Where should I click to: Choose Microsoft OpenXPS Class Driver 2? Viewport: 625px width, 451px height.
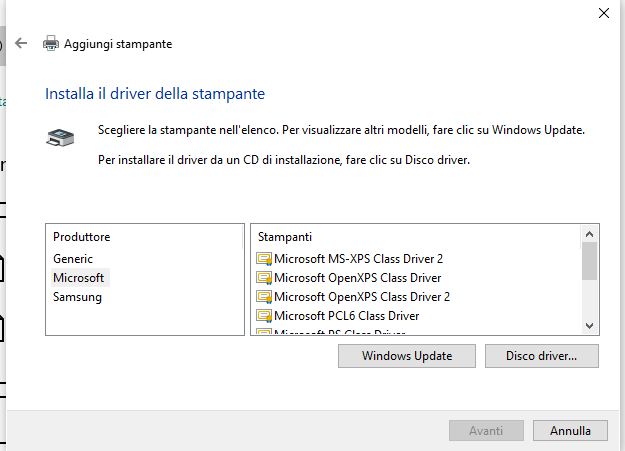(x=362, y=297)
